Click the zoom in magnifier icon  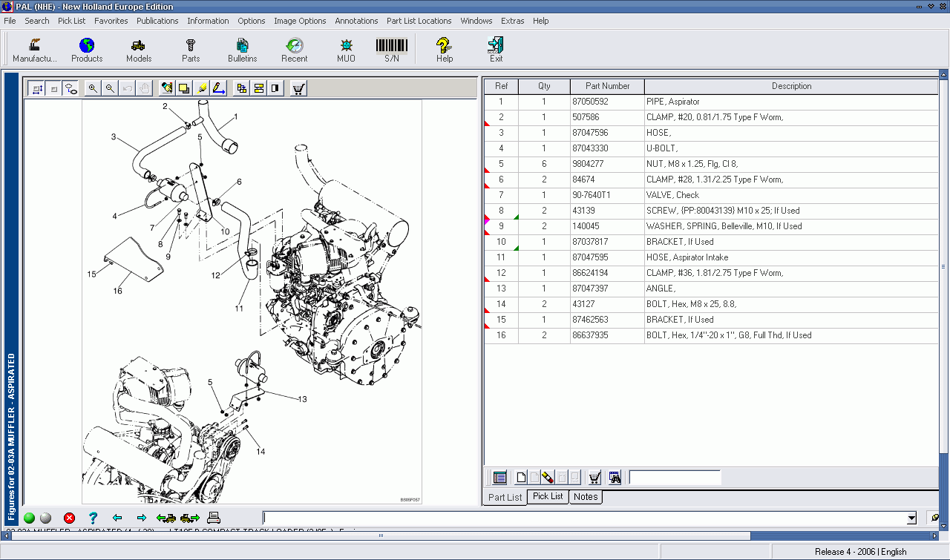coord(93,88)
